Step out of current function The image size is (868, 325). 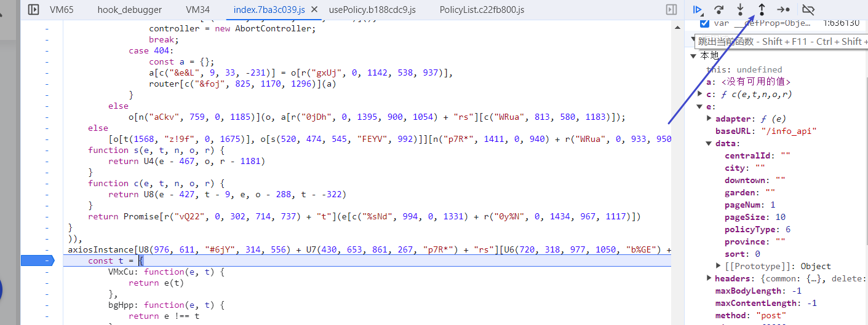762,10
